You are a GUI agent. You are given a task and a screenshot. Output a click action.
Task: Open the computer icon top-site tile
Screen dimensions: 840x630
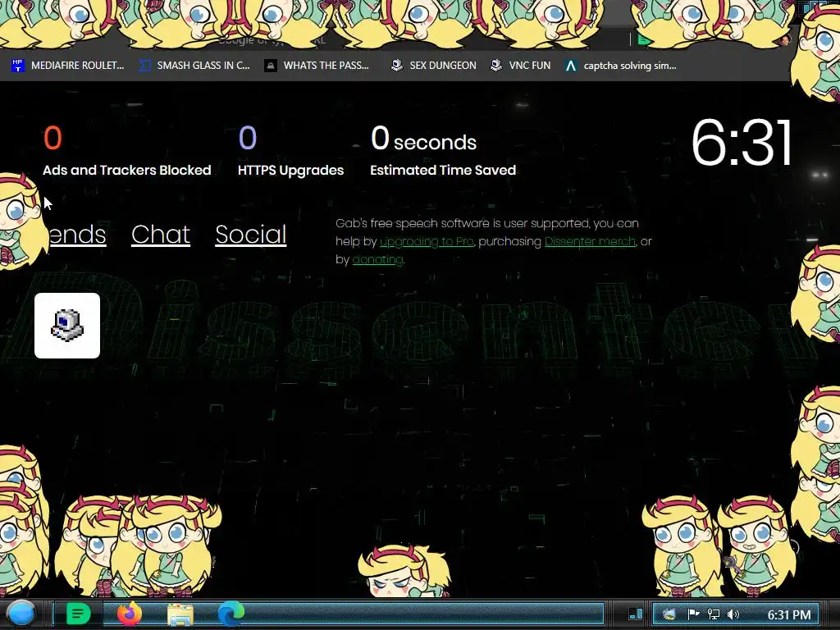click(67, 325)
